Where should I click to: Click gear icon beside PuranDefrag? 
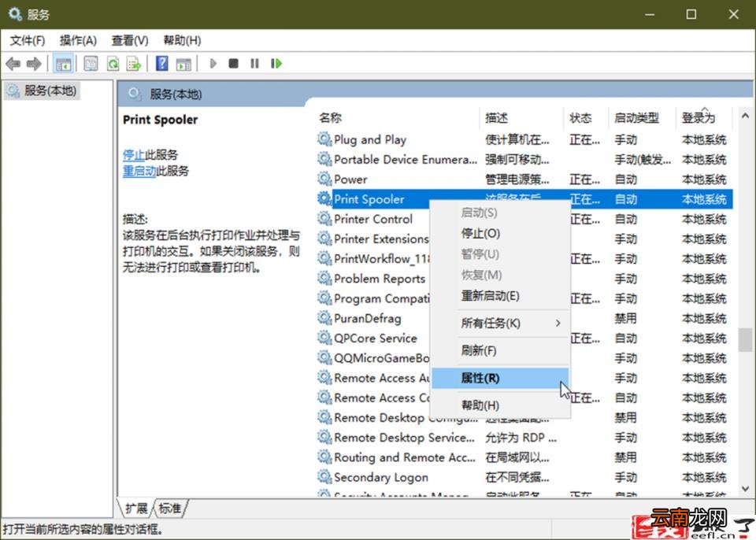(324, 318)
